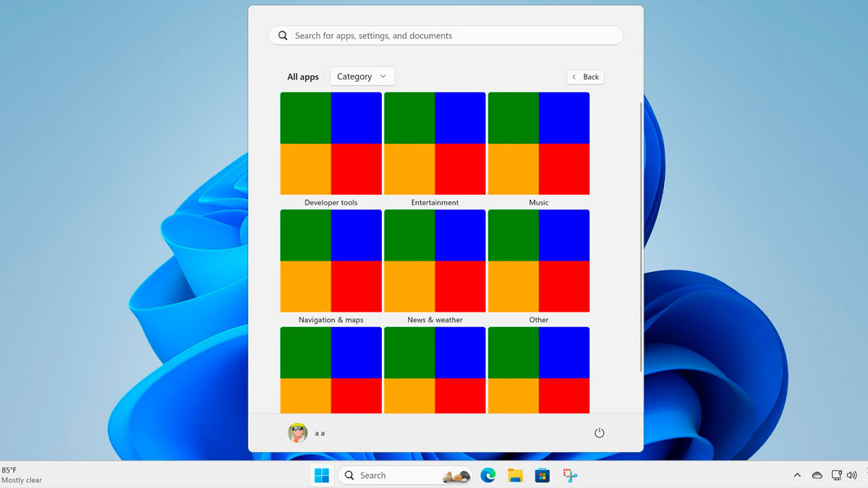The height and width of the screenshot is (488, 868).
Task: Open the volume icon in the system tray
Action: click(852, 475)
